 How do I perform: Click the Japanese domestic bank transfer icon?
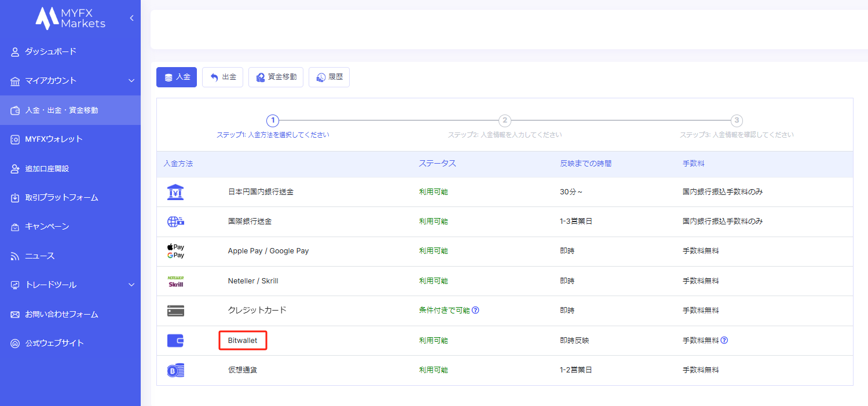pyautogui.click(x=175, y=192)
